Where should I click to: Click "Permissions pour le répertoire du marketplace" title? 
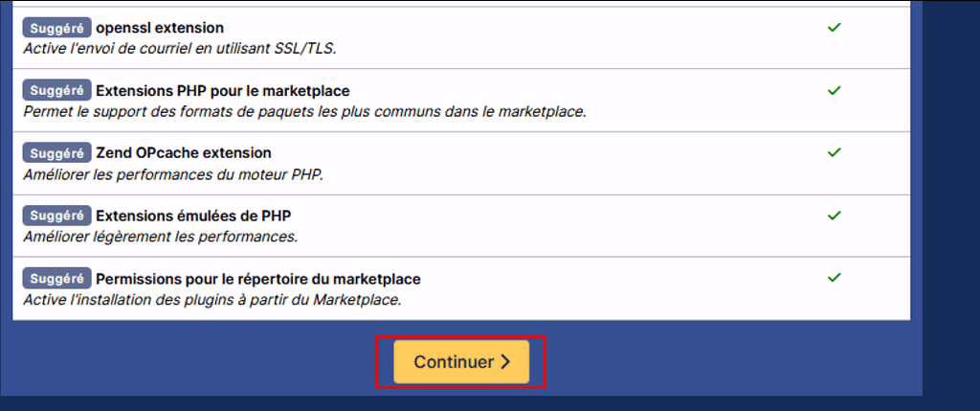(x=258, y=279)
